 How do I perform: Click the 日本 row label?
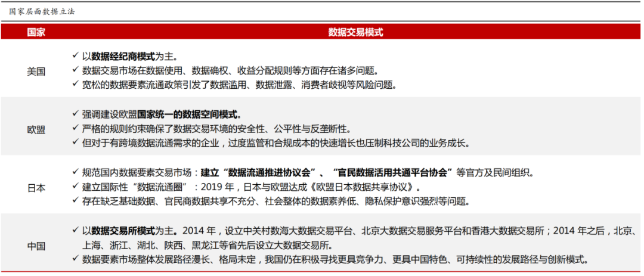[36, 187]
